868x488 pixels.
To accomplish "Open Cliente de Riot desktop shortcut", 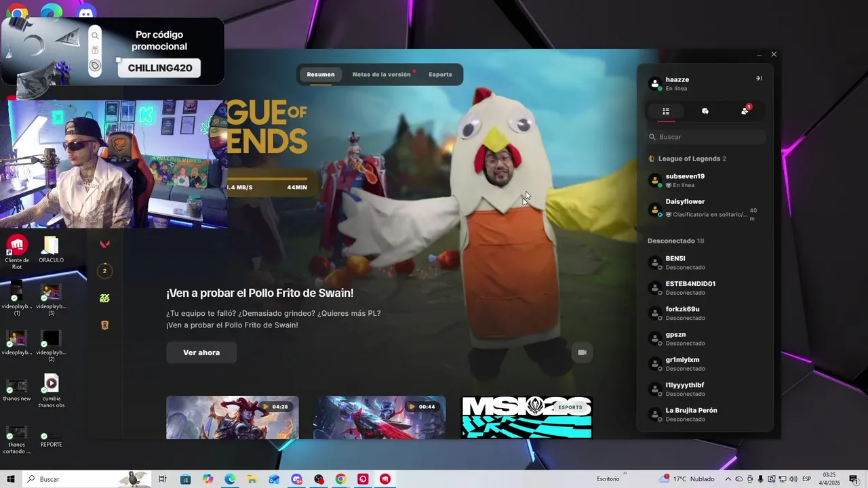I will (x=17, y=252).
